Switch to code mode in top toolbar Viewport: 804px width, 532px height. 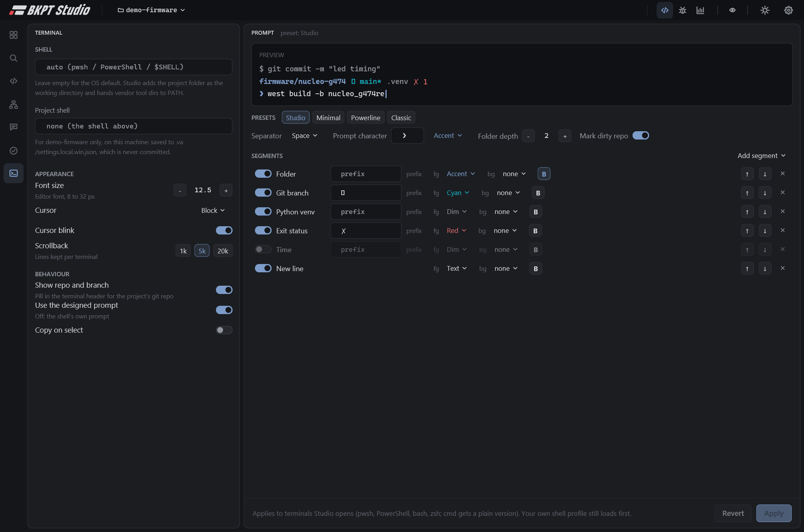click(x=664, y=10)
